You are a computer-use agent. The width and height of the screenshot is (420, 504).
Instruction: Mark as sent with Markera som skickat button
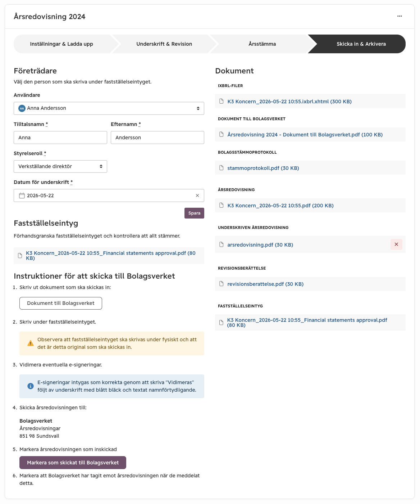(x=73, y=463)
